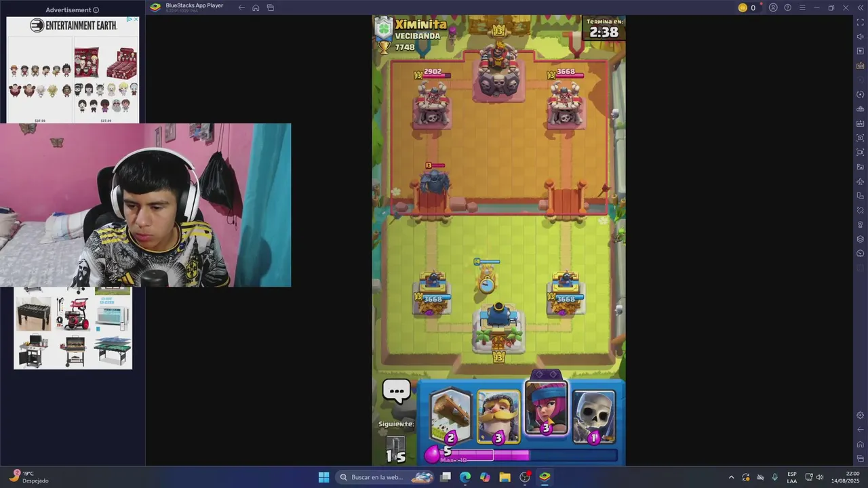Open the ESP LAA language switcher
Screen dimensions: 868x488
tap(792, 477)
